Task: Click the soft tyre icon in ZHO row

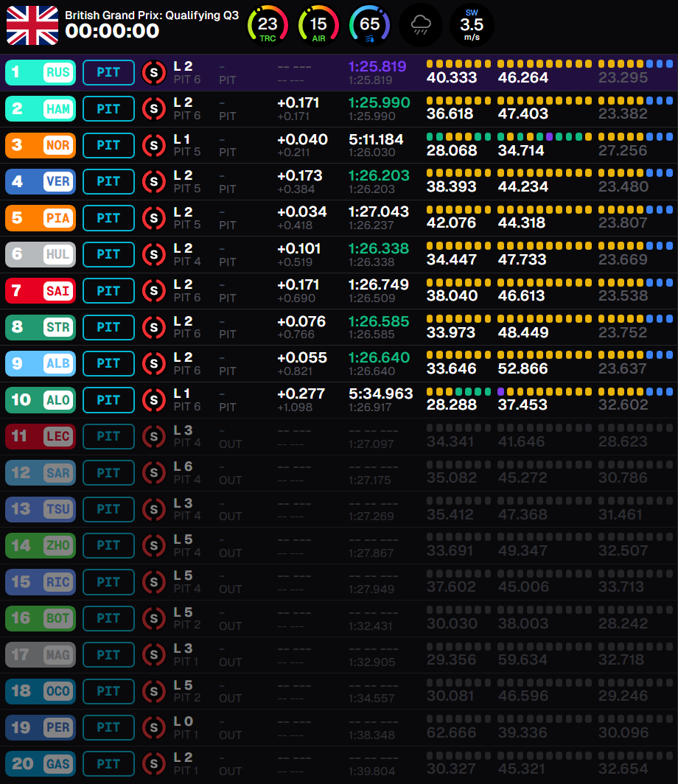Action: point(153,545)
